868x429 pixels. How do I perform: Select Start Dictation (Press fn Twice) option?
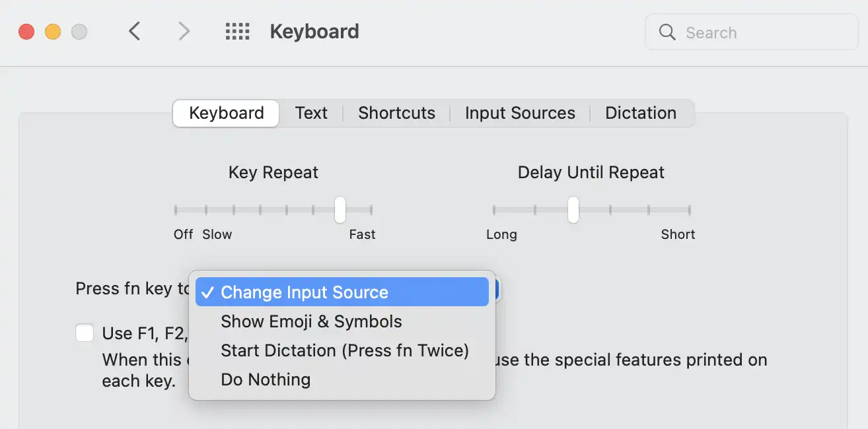click(x=344, y=350)
